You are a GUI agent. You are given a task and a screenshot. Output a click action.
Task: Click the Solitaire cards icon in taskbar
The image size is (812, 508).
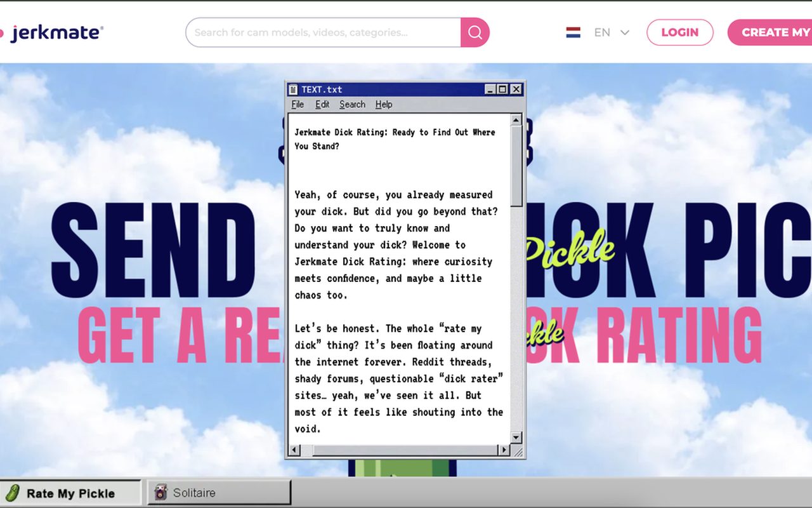pos(161,493)
